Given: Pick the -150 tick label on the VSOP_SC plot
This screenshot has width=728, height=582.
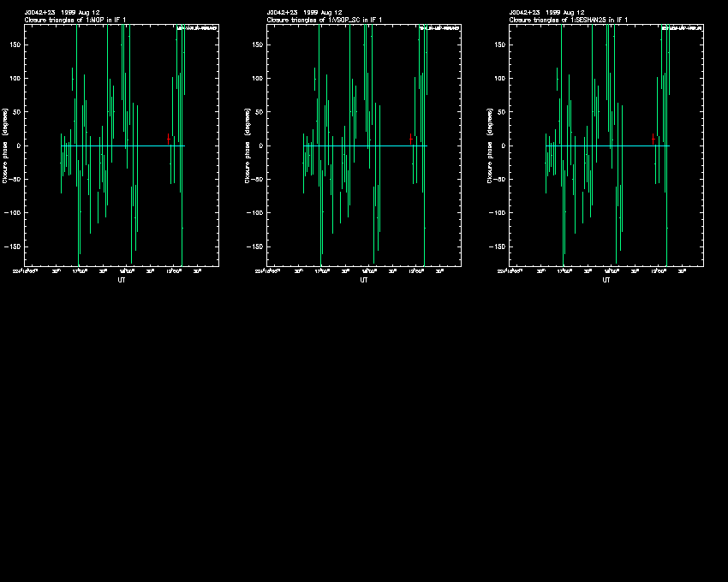Looking at the screenshot, I should coord(255,246).
